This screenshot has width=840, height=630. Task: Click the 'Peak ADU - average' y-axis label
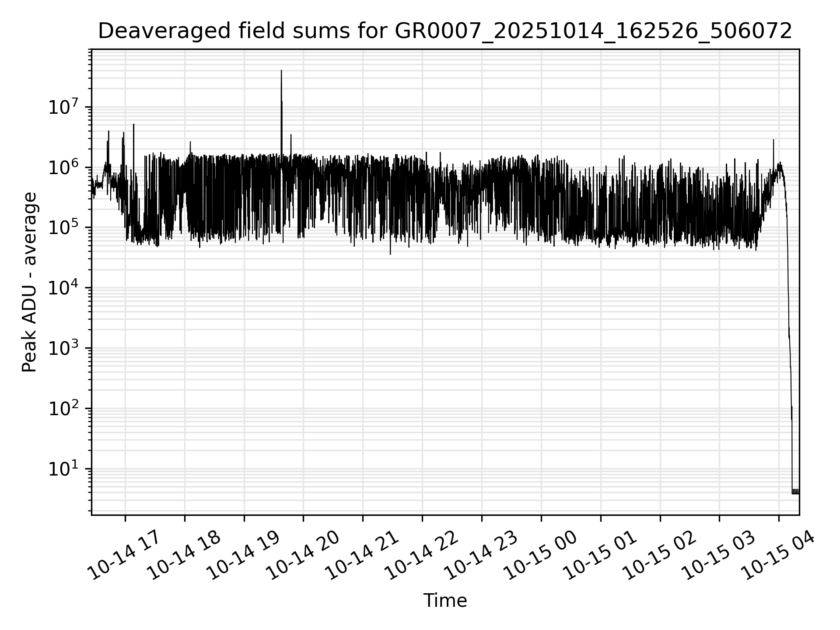[x=30, y=282]
